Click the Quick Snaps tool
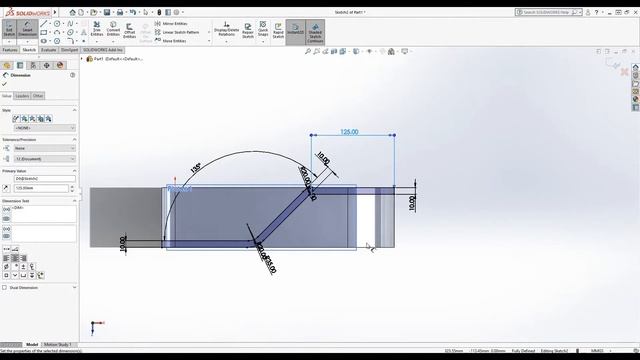Image resolution: width=640 pixels, height=360 pixels. point(263,29)
